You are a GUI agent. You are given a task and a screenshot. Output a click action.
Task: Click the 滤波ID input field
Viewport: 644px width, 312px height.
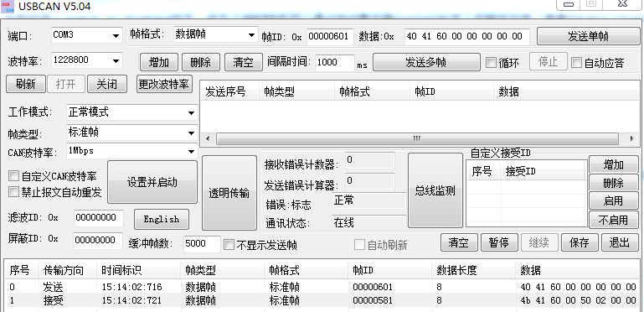(x=99, y=218)
